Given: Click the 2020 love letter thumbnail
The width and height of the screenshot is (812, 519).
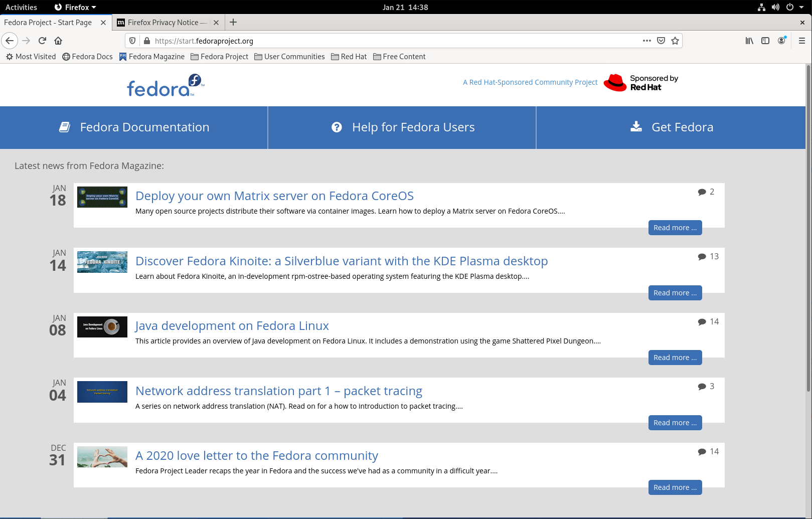Looking at the screenshot, I should click(102, 457).
